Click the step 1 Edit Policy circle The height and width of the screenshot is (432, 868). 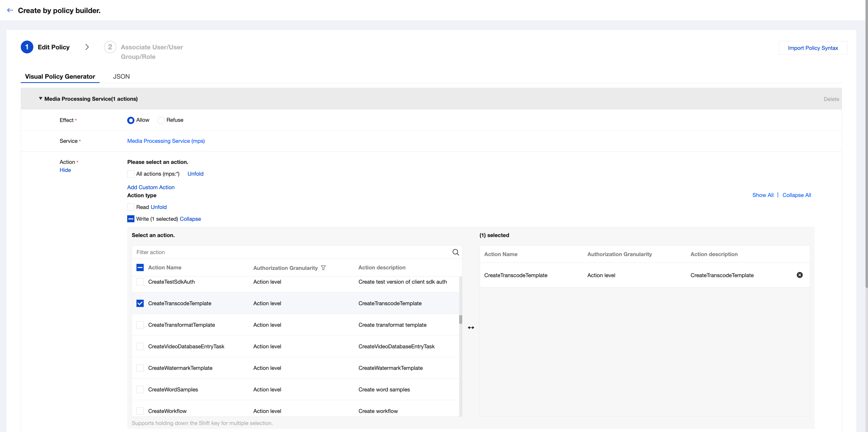point(27,47)
